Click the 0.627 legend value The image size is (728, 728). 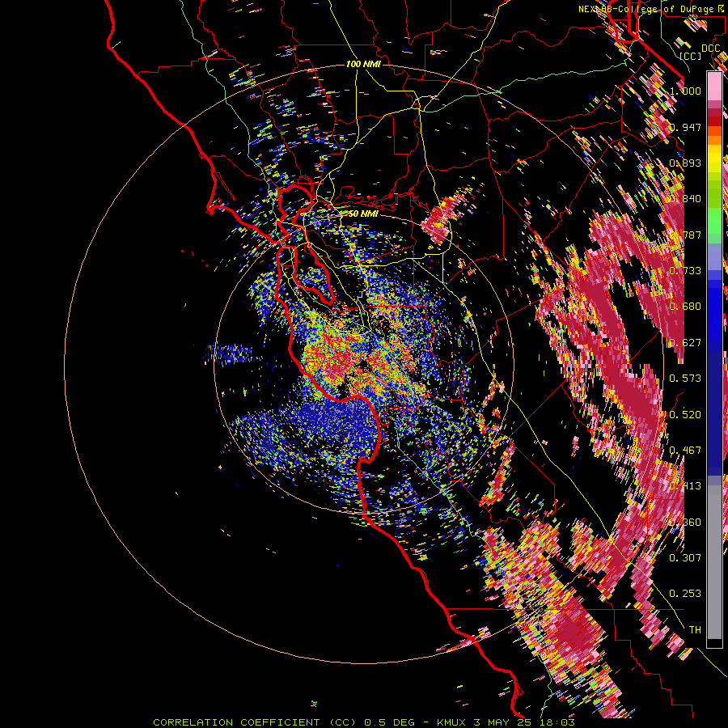(x=685, y=343)
